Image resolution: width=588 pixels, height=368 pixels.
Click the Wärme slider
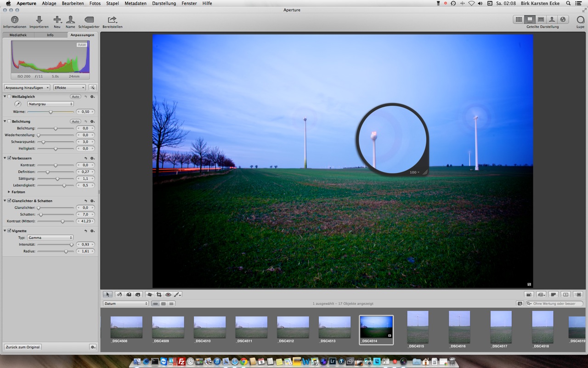point(51,112)
